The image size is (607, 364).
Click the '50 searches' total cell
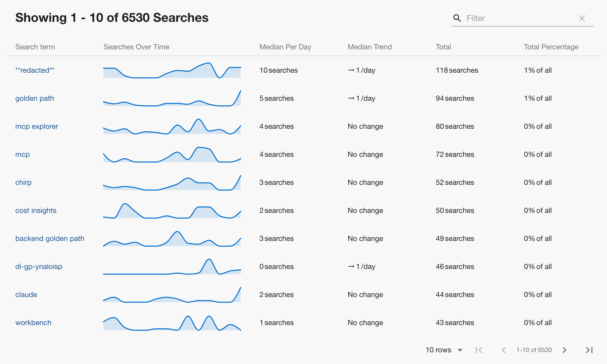(455, 210)
